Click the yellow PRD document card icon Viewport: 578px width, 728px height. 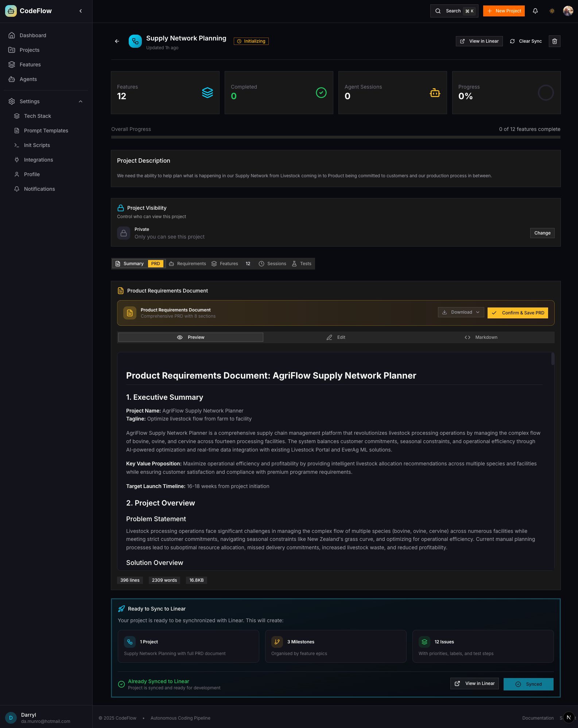130,313
